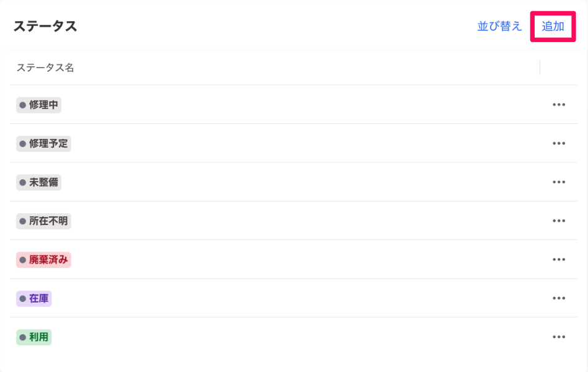Click the 並び替え link to reorder statuses

[499, 26]
